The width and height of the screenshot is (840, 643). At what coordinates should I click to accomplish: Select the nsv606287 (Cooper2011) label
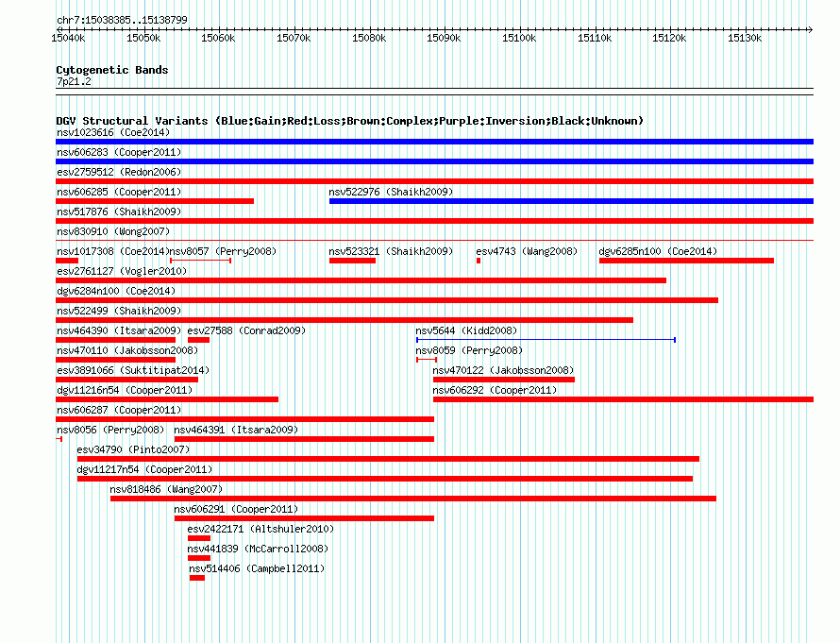(119, 410)
